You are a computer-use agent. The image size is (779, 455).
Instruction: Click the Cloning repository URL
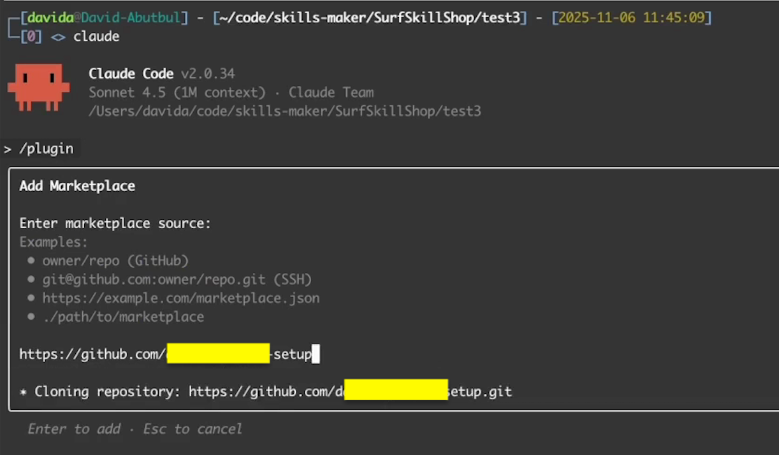click(350, 391)
